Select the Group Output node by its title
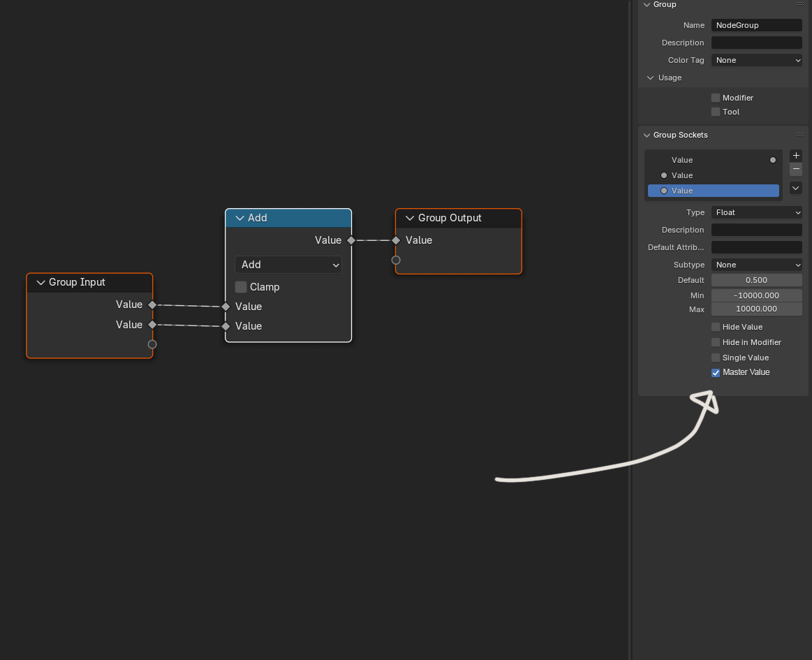The height and width of the screenshot is (660, 812). point(450,218)
